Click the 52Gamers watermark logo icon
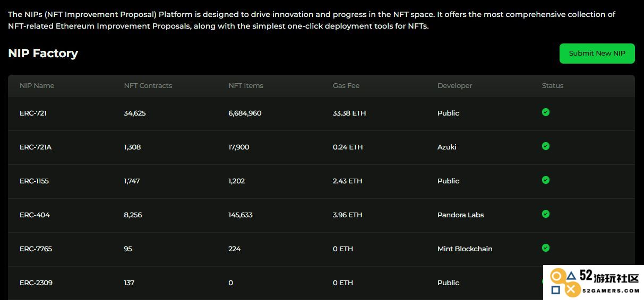 564,283
